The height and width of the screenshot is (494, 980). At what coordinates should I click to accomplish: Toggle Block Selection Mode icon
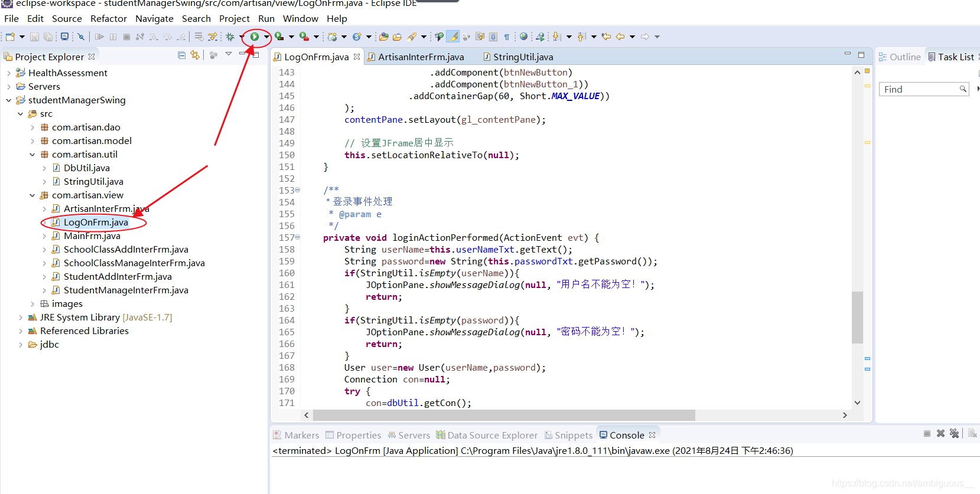tap(493, 37)
